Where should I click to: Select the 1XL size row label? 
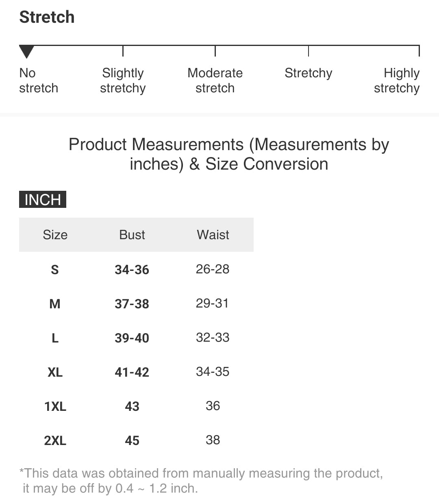55,406
